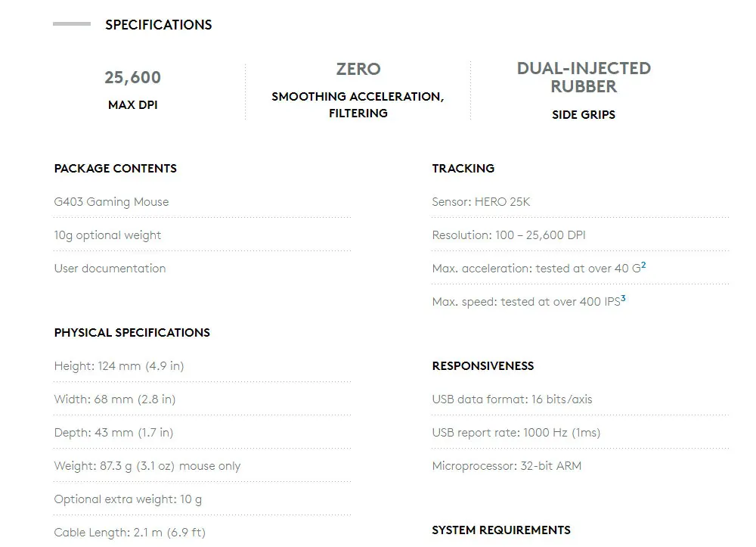Click the Resolution 100 – 25,600 DPI row
Viewport: 756px width, 547px height.
(508, 235)
